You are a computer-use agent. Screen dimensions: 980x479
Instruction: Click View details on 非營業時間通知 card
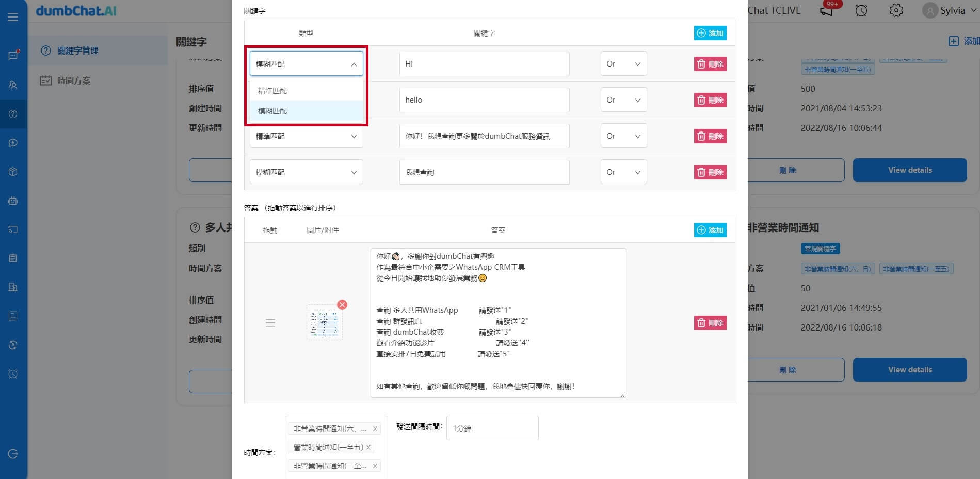pyautogui.click(x=910, y=370)
